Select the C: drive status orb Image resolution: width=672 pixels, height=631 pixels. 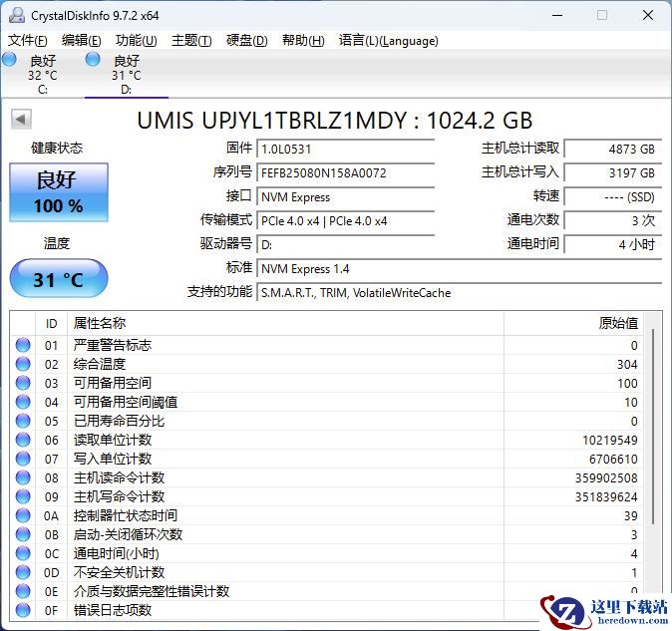tap(10, 60)
